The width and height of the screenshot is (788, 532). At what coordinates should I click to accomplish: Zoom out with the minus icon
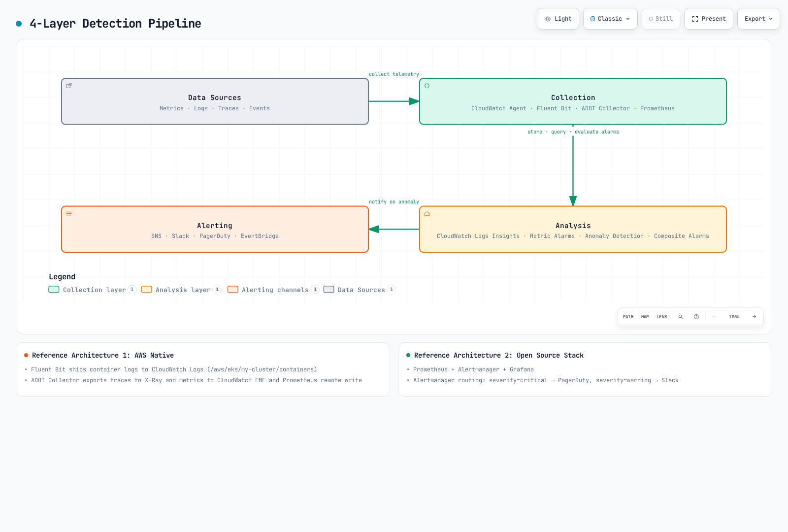(714, 317)
